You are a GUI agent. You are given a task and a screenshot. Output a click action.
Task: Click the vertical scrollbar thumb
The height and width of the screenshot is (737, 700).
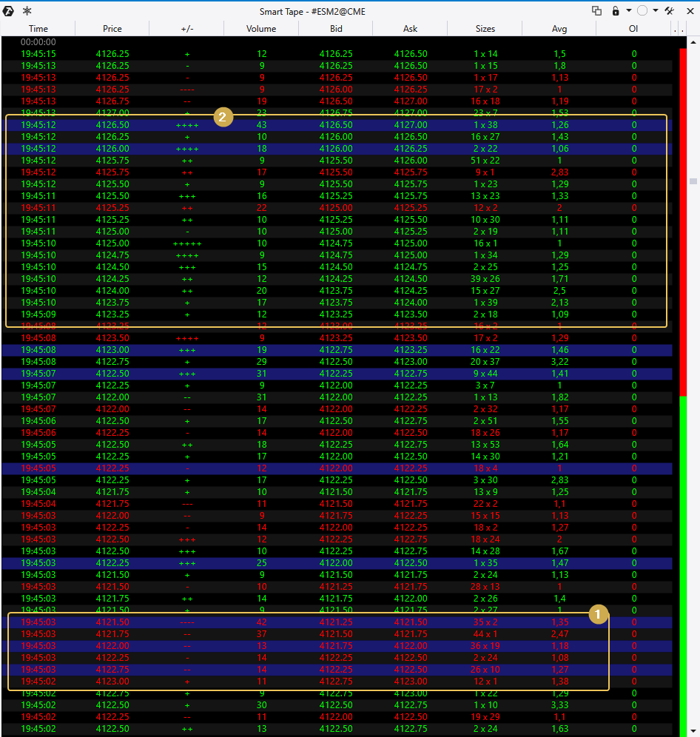(693, 181)
